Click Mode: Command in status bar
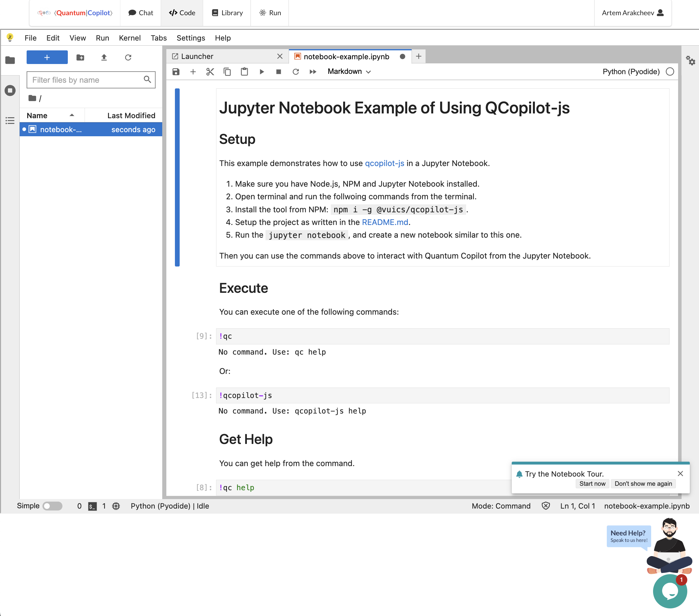This screenshot has width=699, height=616. 501,506
